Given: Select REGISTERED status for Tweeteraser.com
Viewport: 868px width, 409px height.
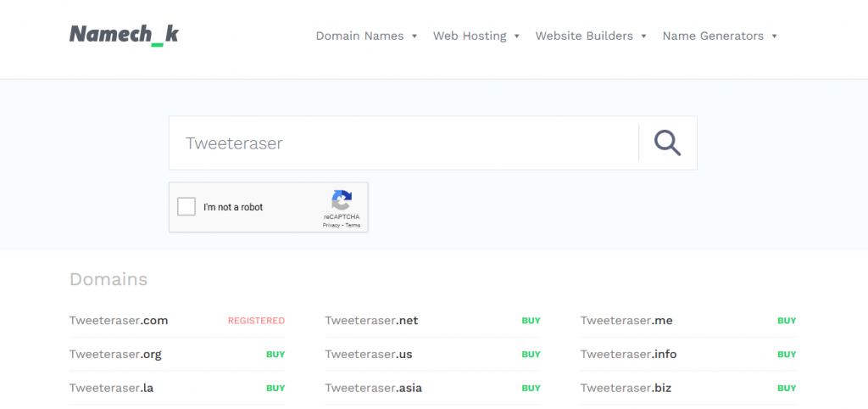Looking at the screenshot, I should point(256,321).
